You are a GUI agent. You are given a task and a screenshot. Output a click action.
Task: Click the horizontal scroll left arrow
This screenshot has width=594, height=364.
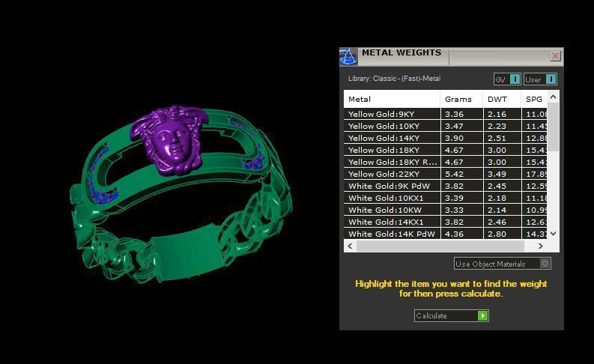pyautogui.click(x=350, y=246)
